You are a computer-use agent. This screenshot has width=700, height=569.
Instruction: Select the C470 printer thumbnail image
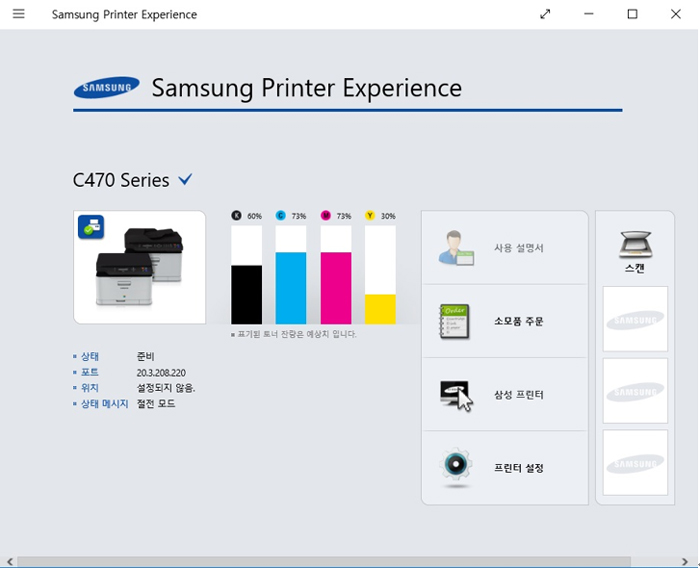pyautogui.click(x=139, y=267)
